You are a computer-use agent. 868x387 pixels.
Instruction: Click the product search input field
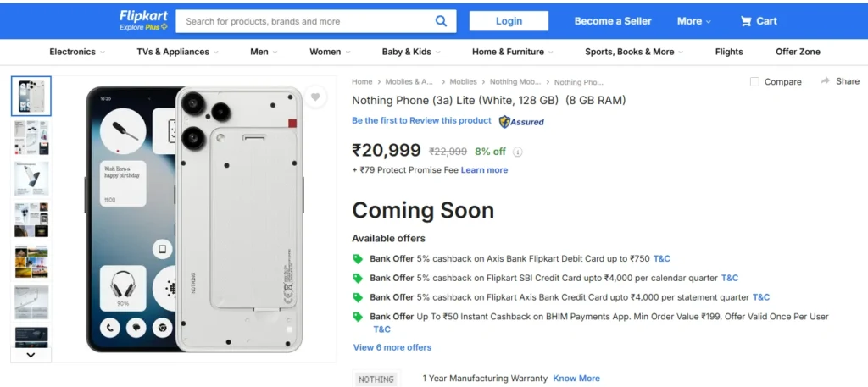tap(305, 21)
